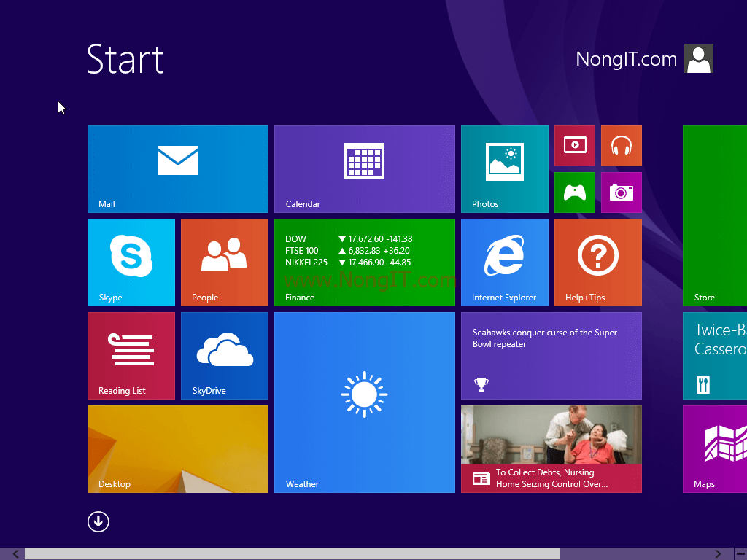This screenshot has width=747, height=560.
Task: Click the user account picture icon
Action: (698, 58)
